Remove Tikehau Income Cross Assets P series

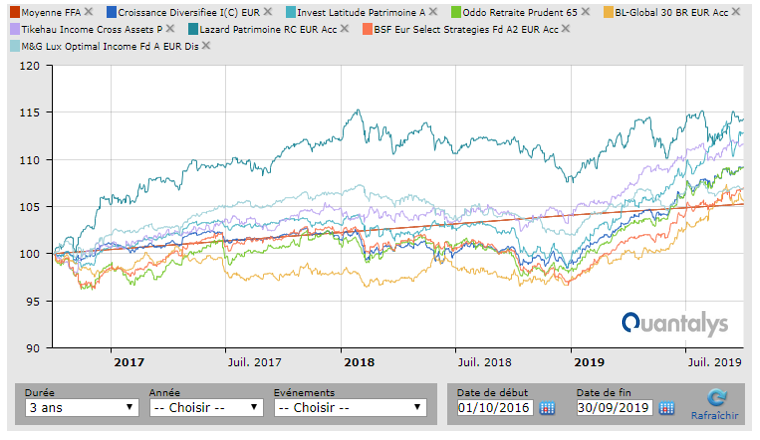click(170, 29)
